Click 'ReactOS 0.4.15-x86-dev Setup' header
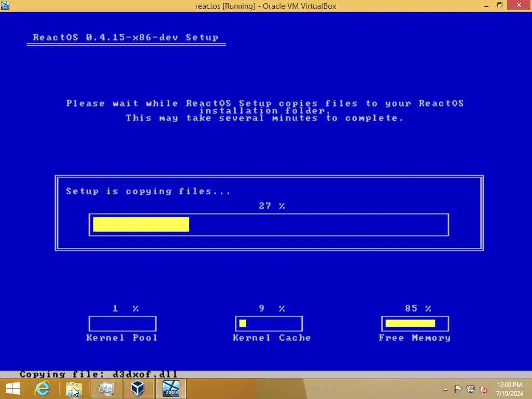Screen dimensions: 532x399 [x=126, y=37]
